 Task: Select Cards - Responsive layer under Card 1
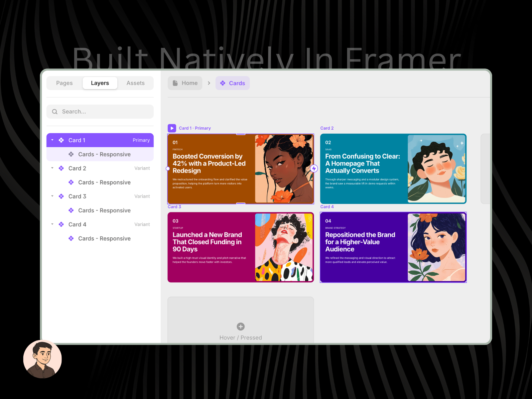coord(104,154)
